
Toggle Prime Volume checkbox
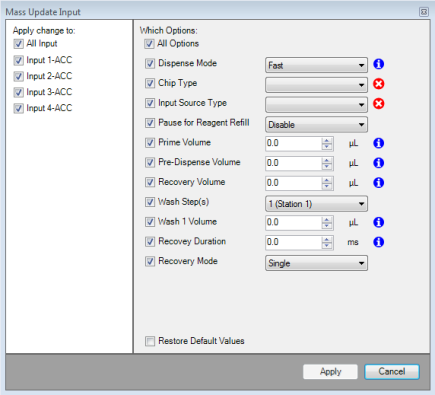tap(150, 143)
